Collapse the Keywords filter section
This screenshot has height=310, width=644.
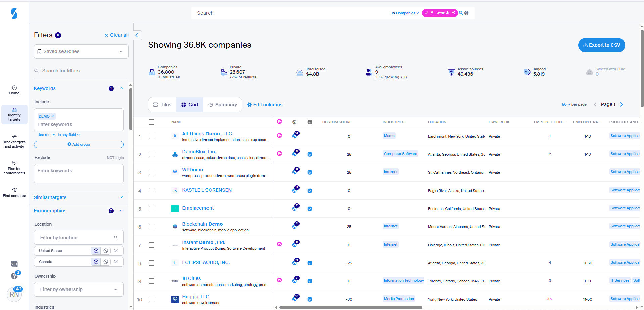pyautogui.click(x=121, y=88)
